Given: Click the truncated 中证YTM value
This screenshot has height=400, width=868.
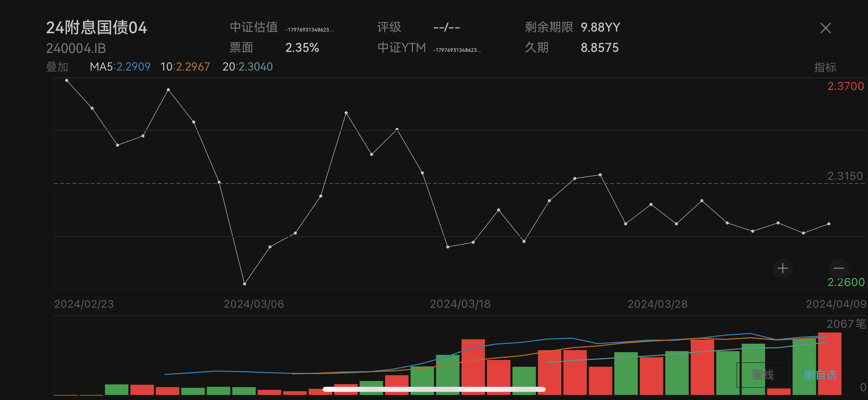Looking at the screenshot, I should coord(457,50).
